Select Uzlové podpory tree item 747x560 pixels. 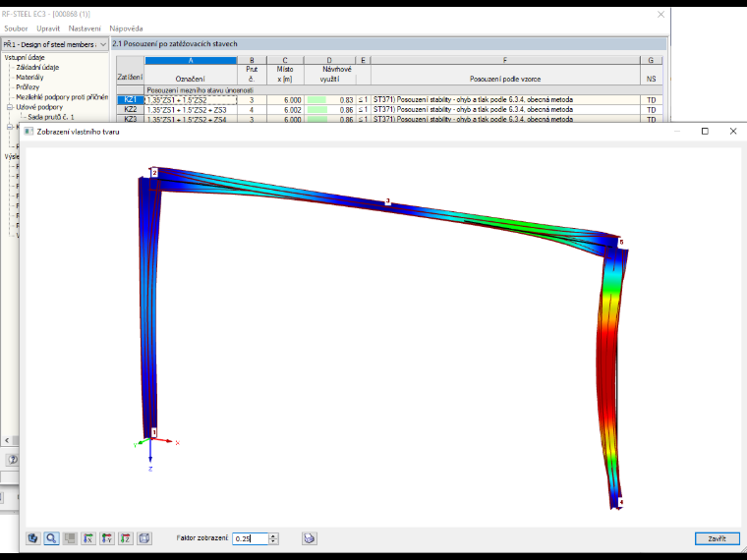pyautogui.click(x=39, y=107)
